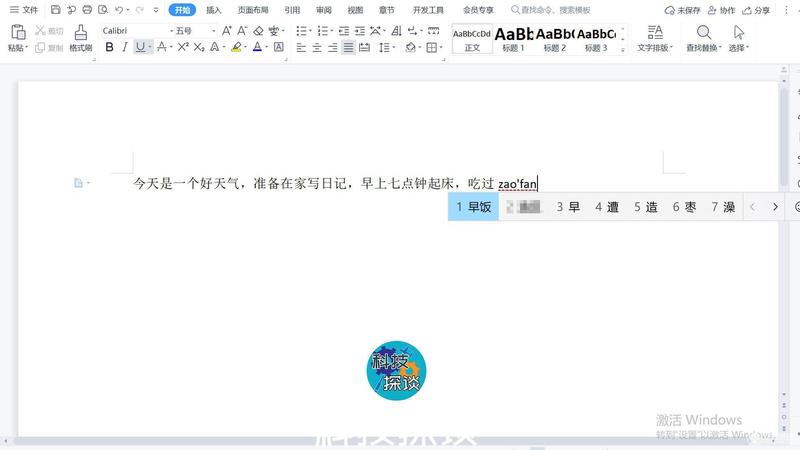Switch to the Insert (插入) tab
800x450 pixels.
[x=214, y=10]
